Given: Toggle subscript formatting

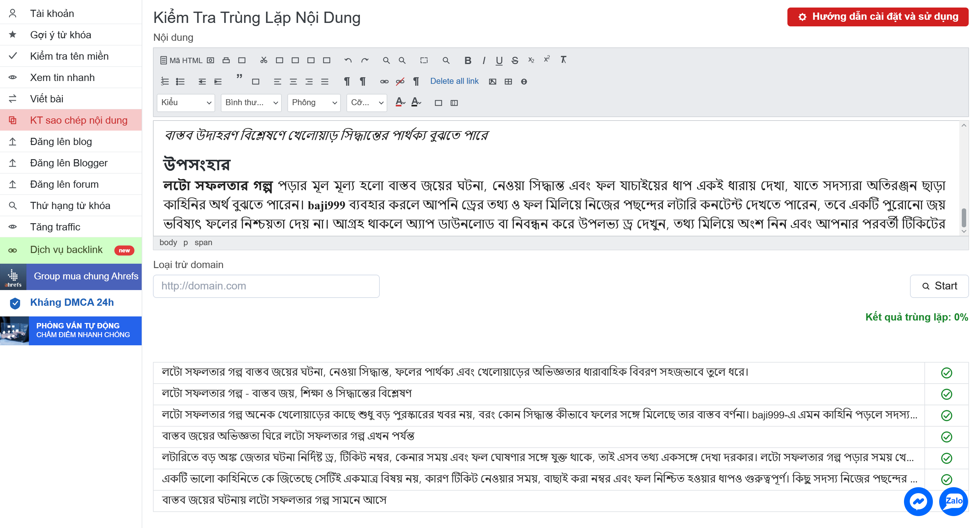Looking at the screenshot, I should [x=531, y=60].
